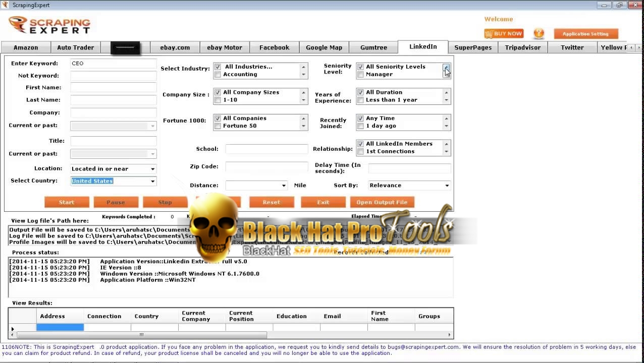
Task: Check the 1-10 company size checkbox
Action: (218, 100)
